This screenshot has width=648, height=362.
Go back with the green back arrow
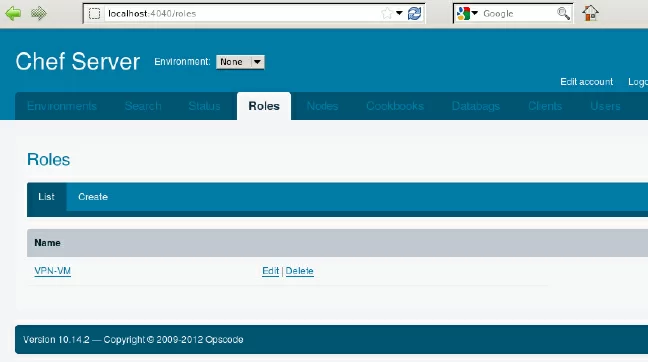pos(13,13)
